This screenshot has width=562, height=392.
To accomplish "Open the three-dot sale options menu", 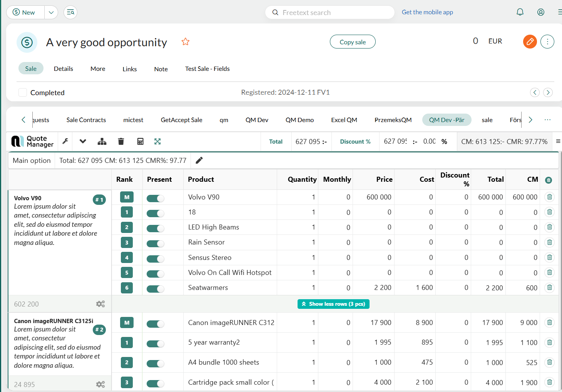I will [547, 42].
